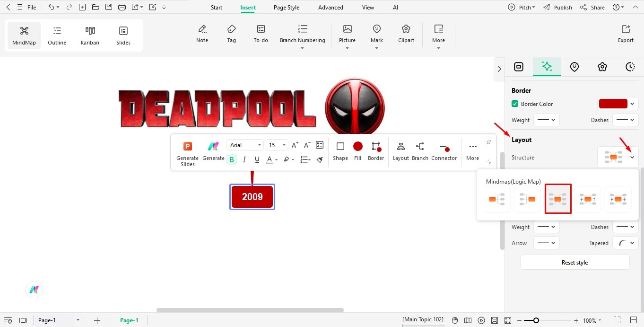
Task: Insert Clipart
Action: (406, 34)
